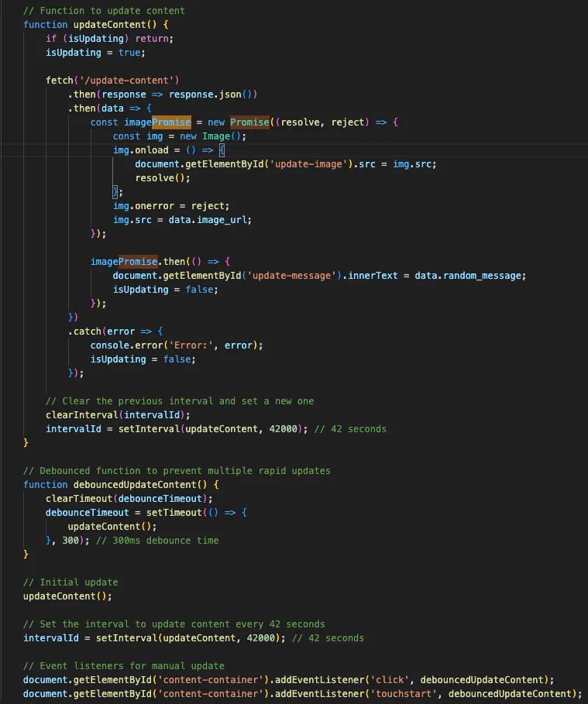The width and height of the screenshot is (588, 704).
Task: Click highlighted 'Promise' after the new keyword
Action: [249, 122]
